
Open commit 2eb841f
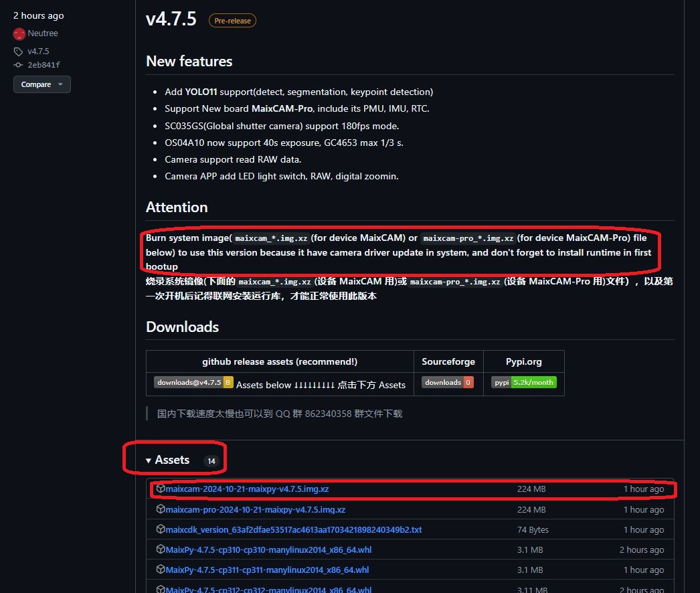click(x=43, y=65)
